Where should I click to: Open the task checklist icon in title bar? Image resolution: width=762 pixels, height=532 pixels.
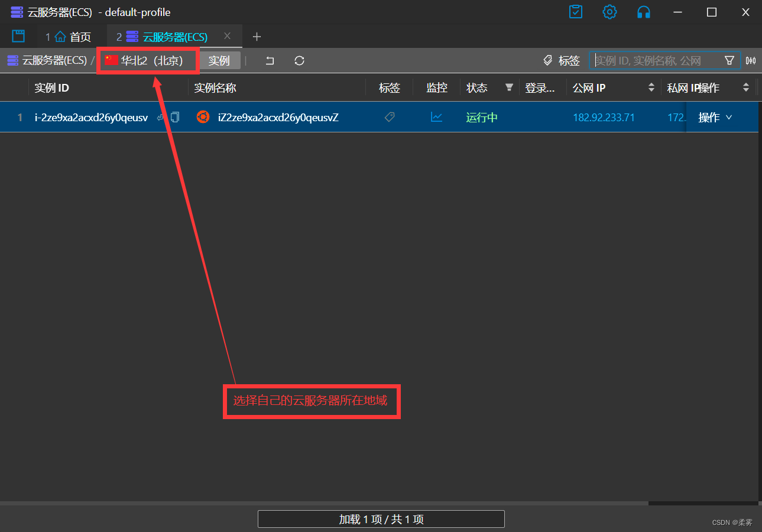(576, 12)
